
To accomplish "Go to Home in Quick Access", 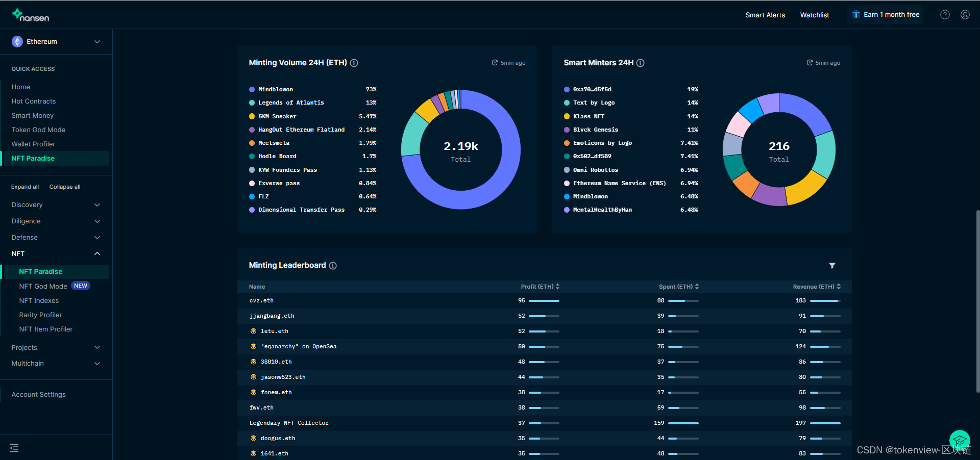I will pos(21,87).
